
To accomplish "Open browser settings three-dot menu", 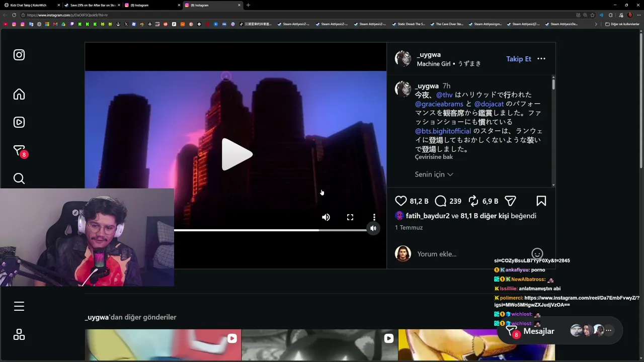I will click(638, 15).
